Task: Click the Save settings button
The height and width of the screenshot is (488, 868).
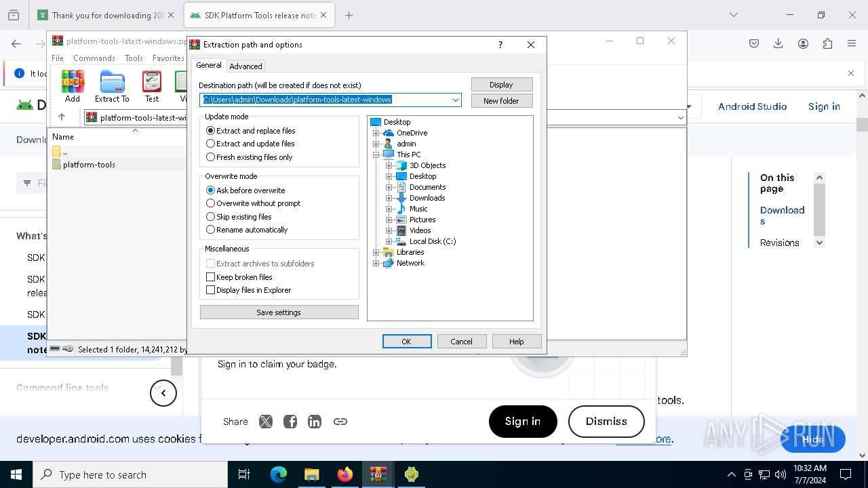Action: (x=279, y=312)
